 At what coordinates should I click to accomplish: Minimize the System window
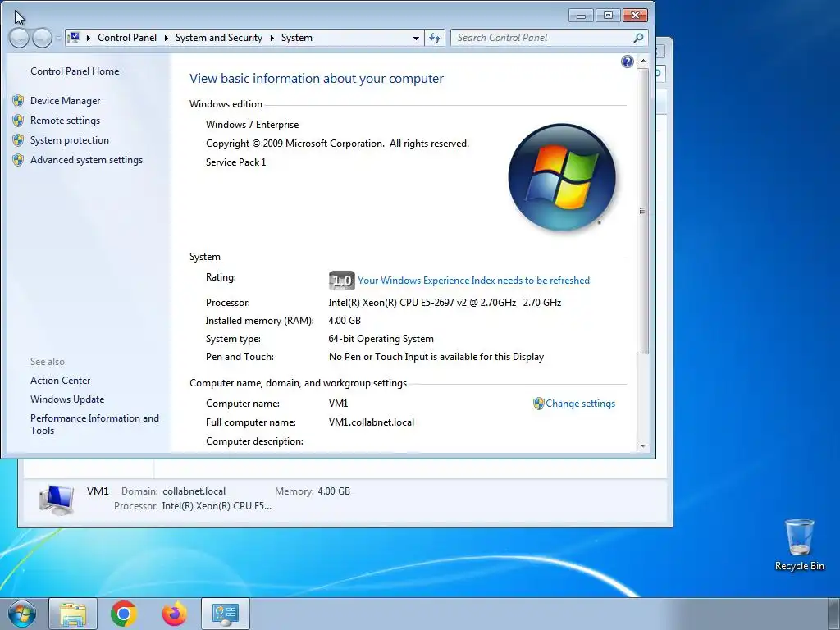pos(581,16)
